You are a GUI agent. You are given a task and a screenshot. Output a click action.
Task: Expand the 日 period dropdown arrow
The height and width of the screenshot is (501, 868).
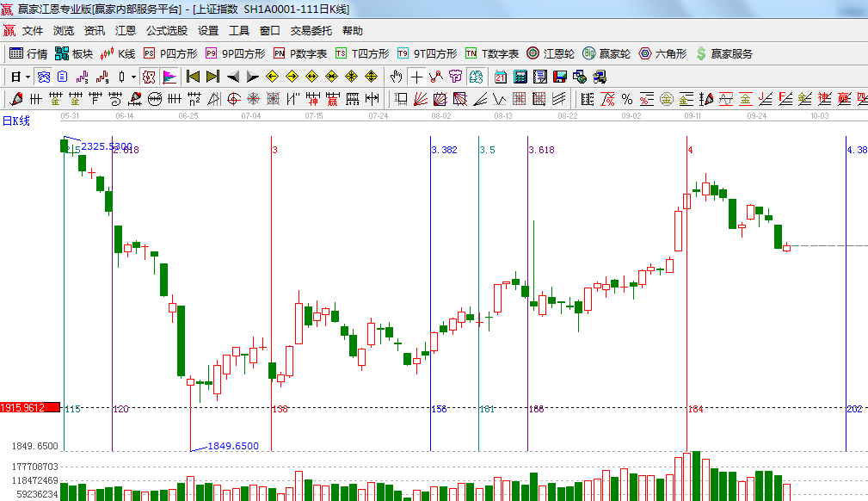pos(28,77)
